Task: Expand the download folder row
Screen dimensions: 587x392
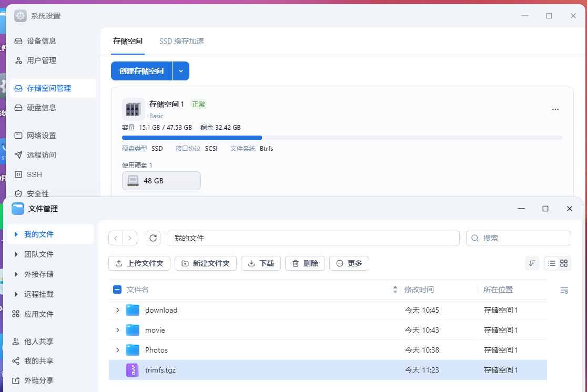Action: click(x=118, y=310)
